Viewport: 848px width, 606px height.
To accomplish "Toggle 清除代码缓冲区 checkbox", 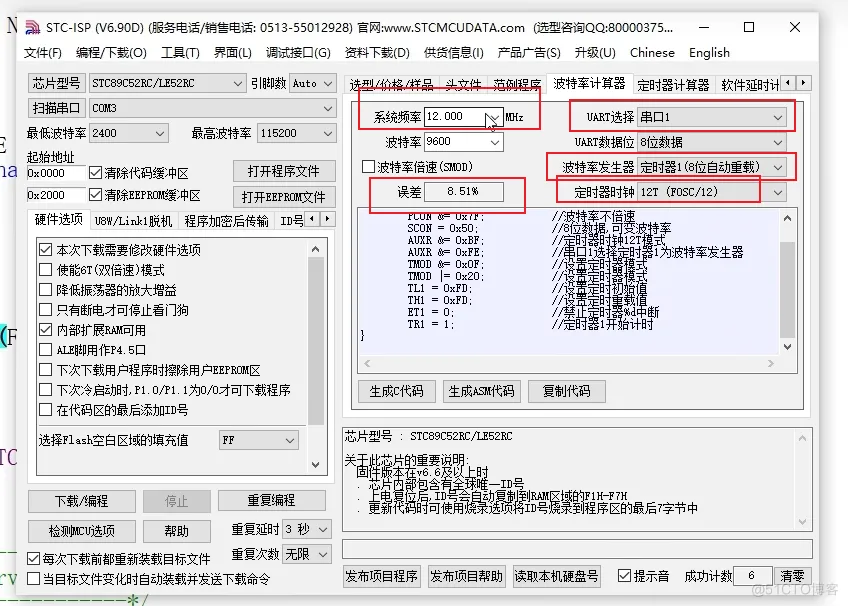I will coord(95,173).
